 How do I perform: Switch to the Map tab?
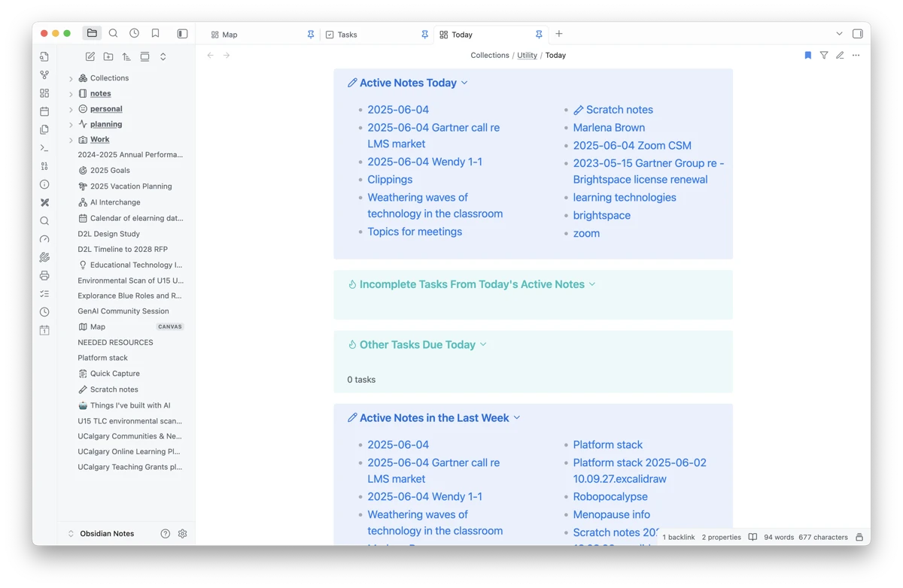coord(230,35)
